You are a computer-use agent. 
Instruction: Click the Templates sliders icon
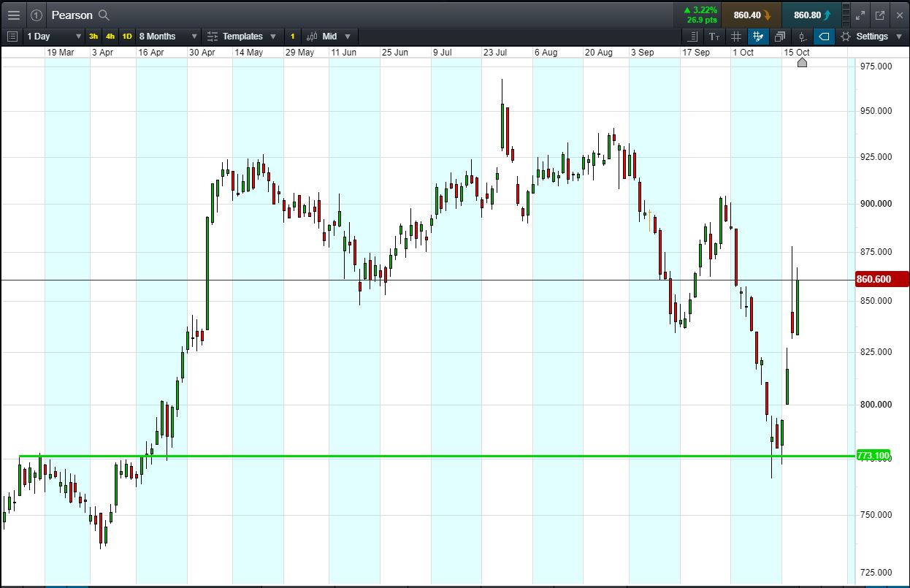click(x=213, y=36)
